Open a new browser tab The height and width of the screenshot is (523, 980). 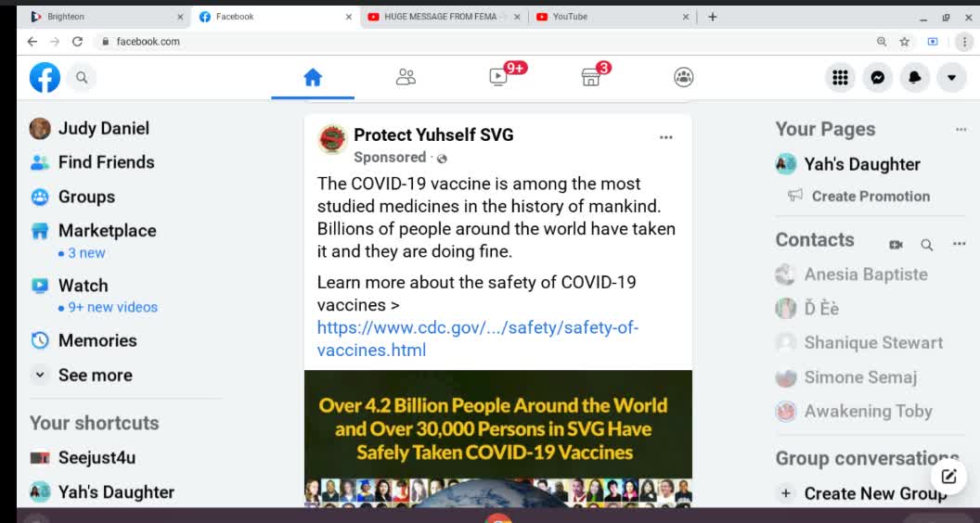tap(713, 17)
